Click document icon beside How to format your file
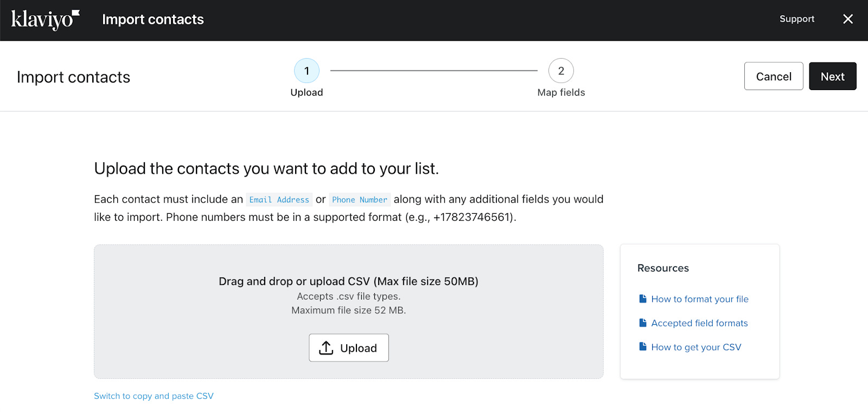This screenshot has height=412, width=868. click(643, 299)
